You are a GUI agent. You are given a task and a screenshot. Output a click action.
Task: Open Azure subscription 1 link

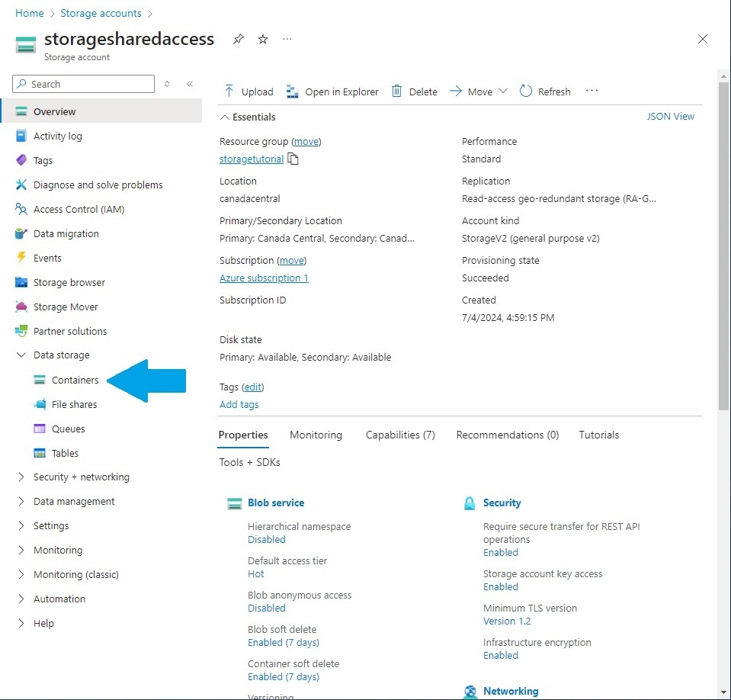(x=264, y=278)
